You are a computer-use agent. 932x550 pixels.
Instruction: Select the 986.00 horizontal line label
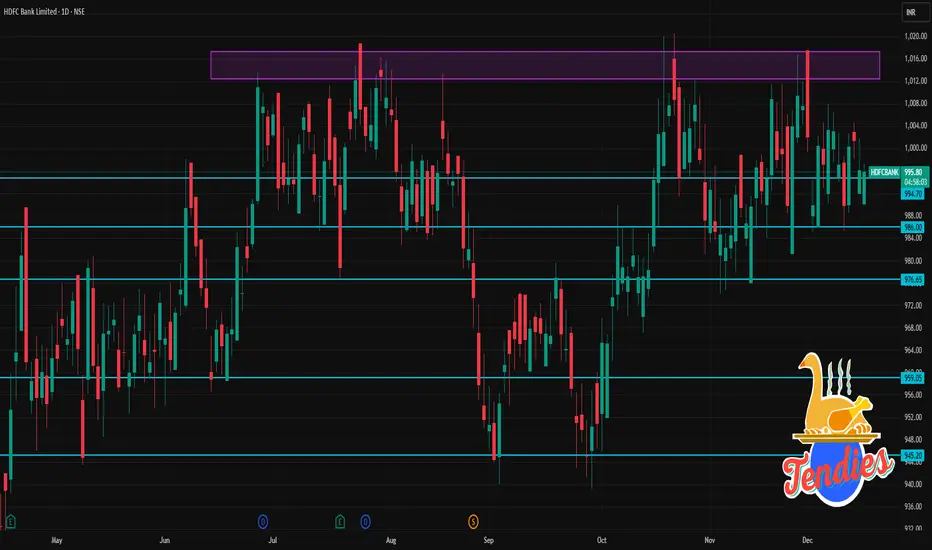click(912, 227)
